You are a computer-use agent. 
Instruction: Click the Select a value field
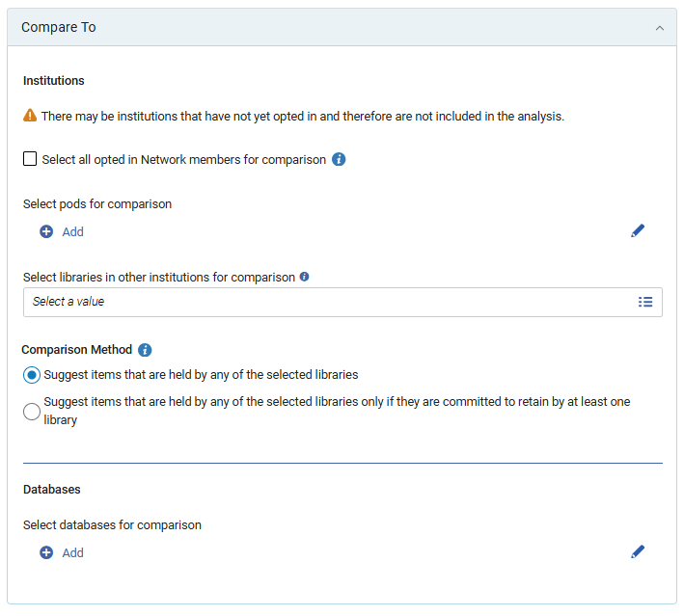[x=342, y=302]
